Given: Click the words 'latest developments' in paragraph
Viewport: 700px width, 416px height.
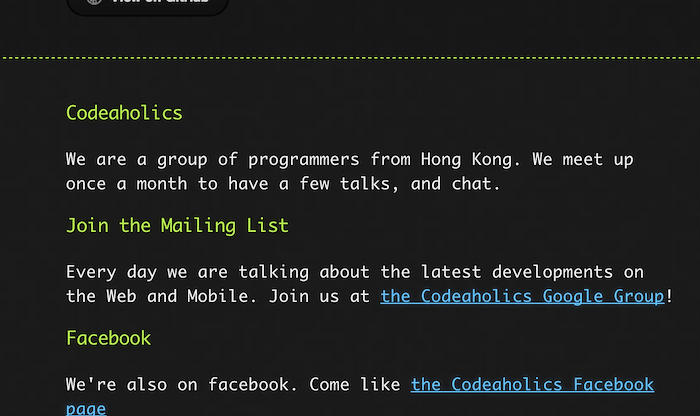Looking at the screenshot, I should pyautogui.click(x=517, y=272).
